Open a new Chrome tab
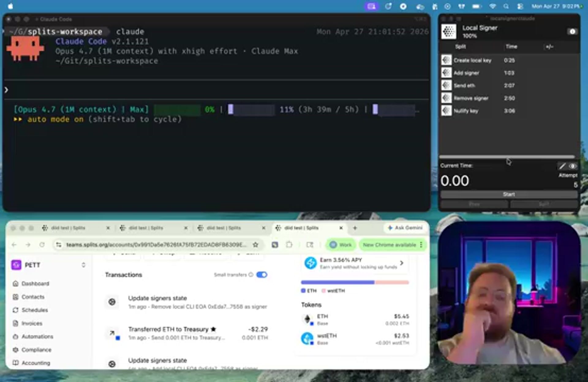Viewport: 588px width, 382px height. [355, 228]
